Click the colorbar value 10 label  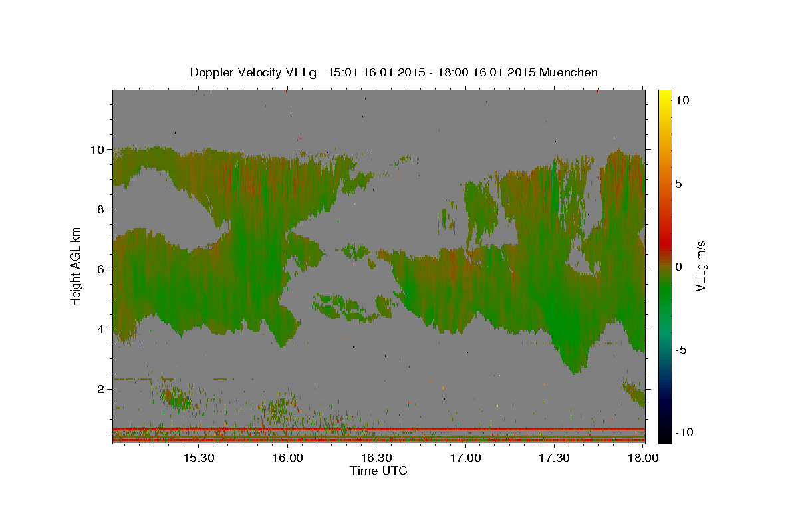(681, 100)
